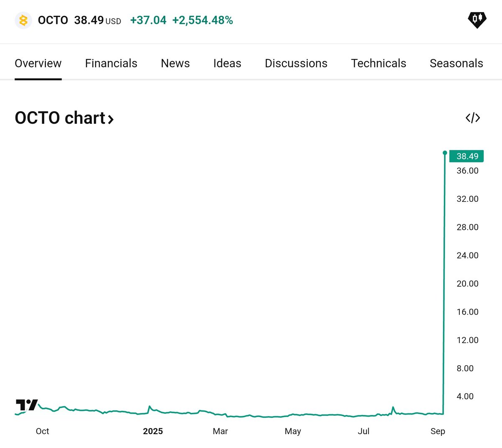Screen dimensions: 502x448
Task: Click the 16.00 price axis label
Action: (x=467, y=312)
